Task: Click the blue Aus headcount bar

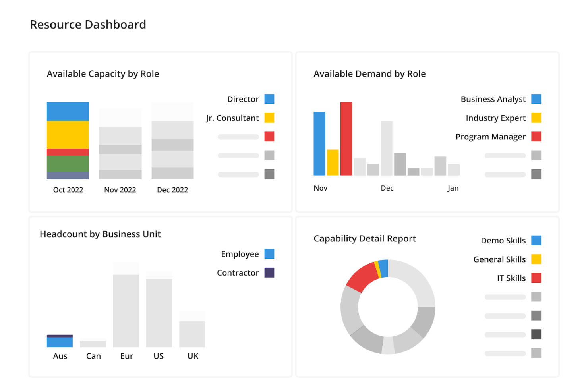Action: pos(60,342)
